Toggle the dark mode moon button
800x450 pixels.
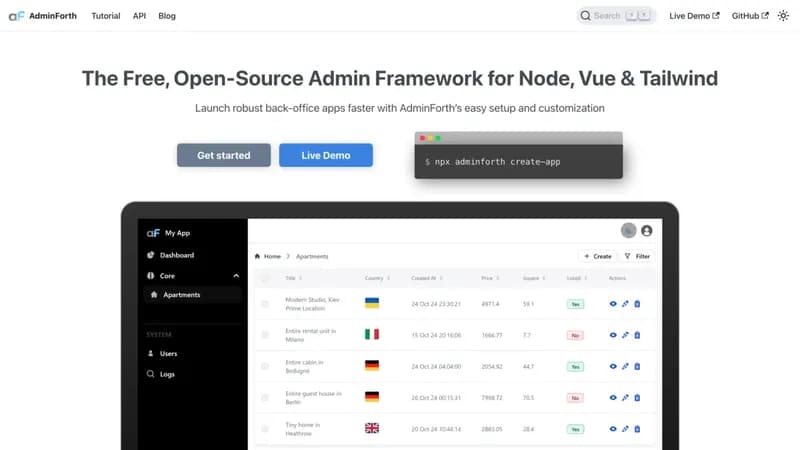[629, 231]
